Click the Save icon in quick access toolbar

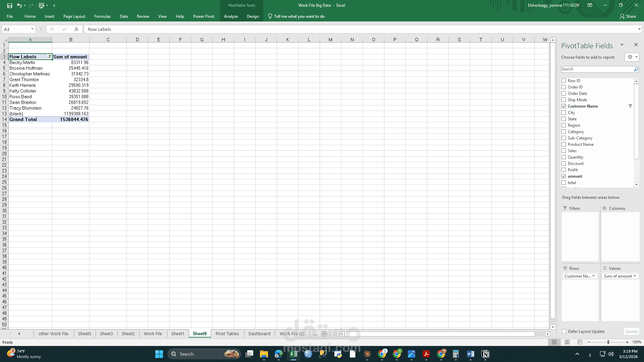(x=9, y=5)
